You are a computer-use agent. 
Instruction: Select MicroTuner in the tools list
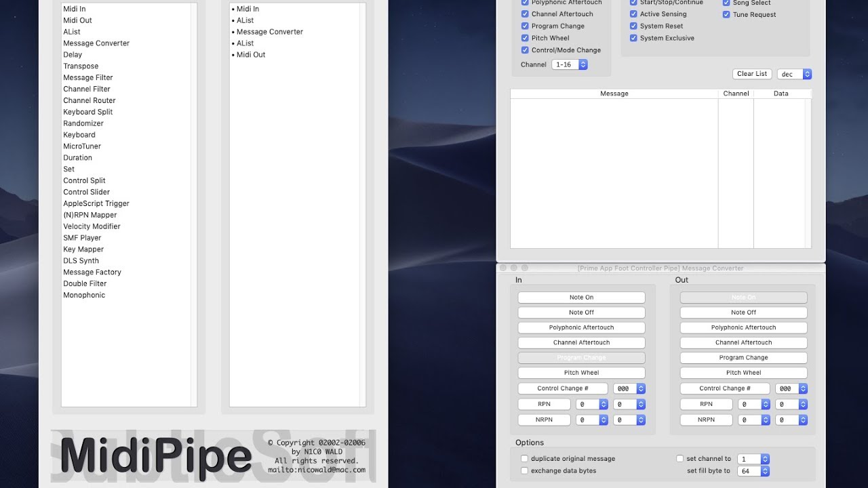pyautogui.click(x=82, y=146)
